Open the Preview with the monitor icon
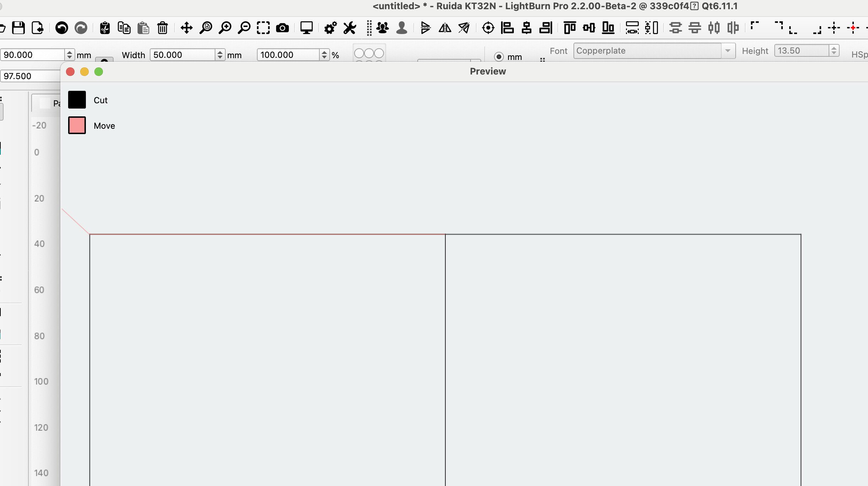 point(307,28)
